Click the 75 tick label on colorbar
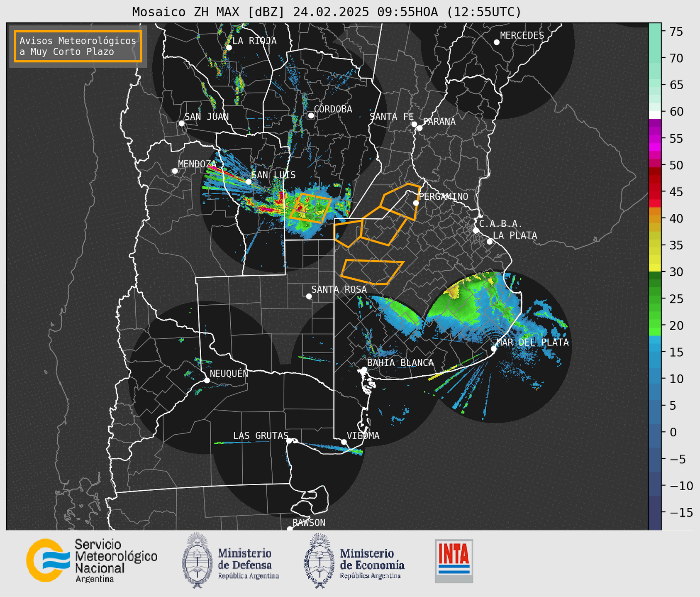This screenshot has height=597, width=700. coord(676,32)
